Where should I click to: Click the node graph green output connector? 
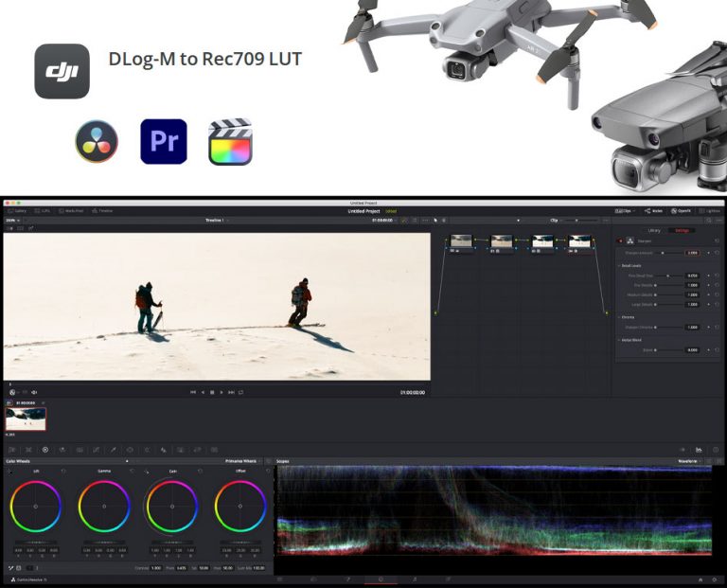tap(607, 313)
